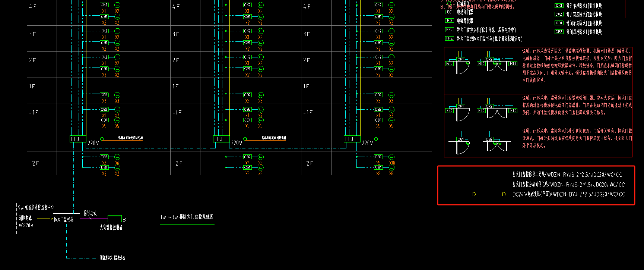Select the 防火门监控器 box in monitoring center
The width and height of the screenshot is (644, 270).
coord(66,219)
